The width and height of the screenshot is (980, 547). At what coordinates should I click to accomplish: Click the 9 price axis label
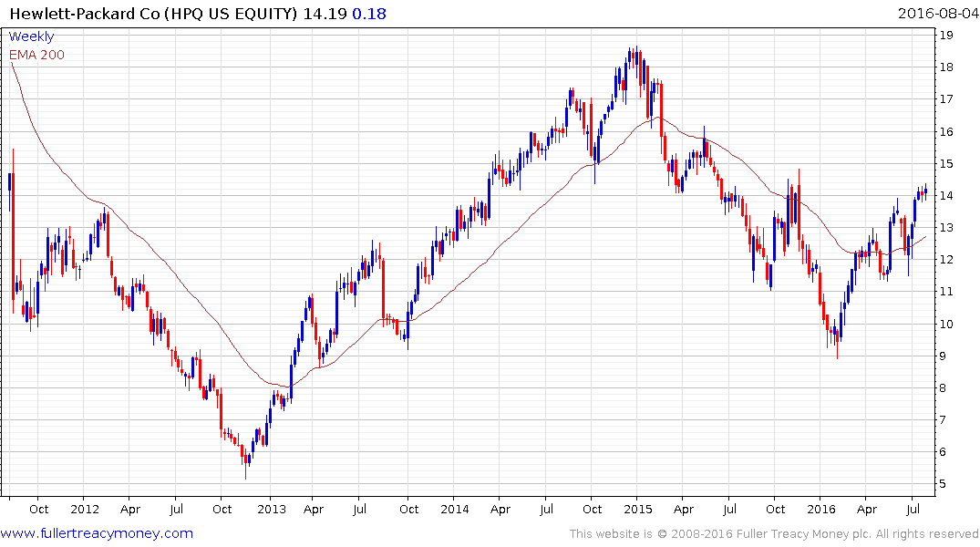point(943,356)
